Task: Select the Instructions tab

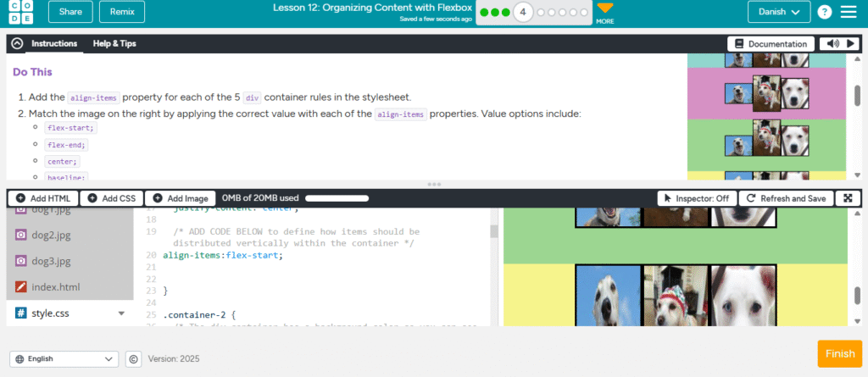Action: pos(54,44)
